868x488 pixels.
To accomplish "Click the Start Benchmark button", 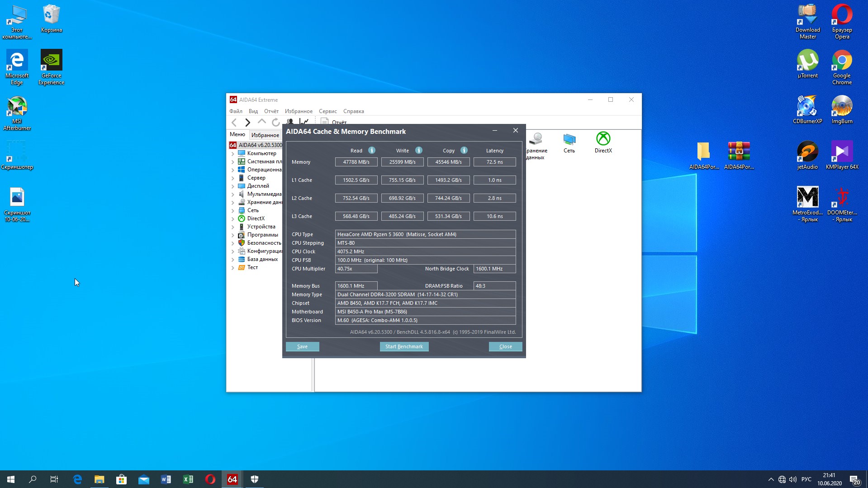I will pos(404,346).
